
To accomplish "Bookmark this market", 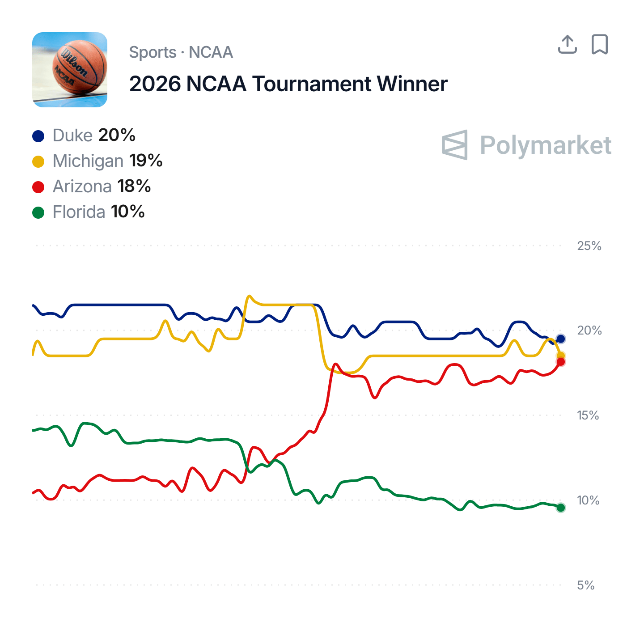I will point(599,44).
